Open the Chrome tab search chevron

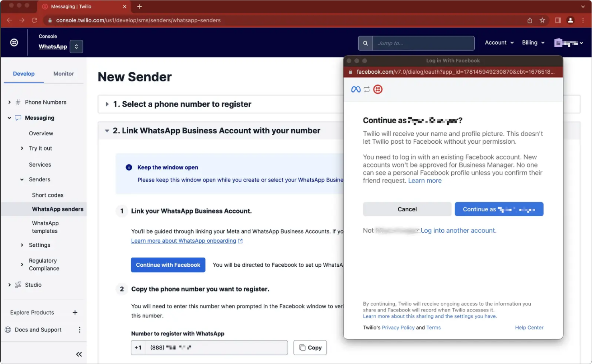pos(583,6)
